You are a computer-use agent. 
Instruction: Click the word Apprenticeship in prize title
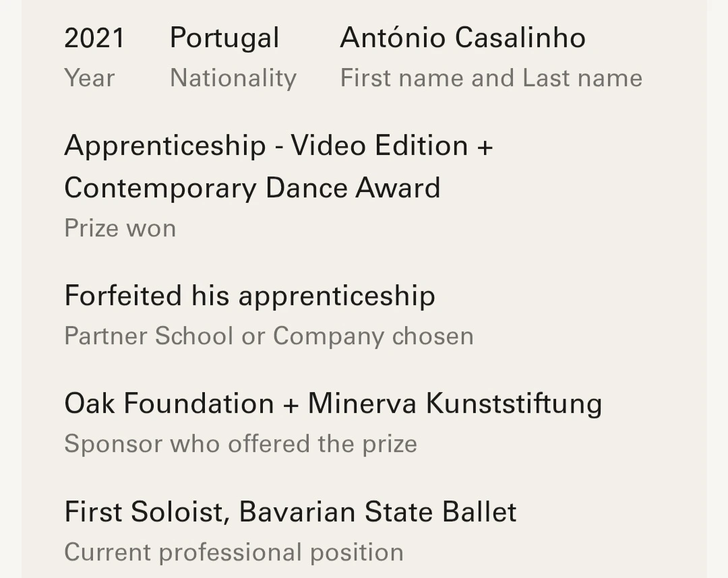tap(164, 146)
